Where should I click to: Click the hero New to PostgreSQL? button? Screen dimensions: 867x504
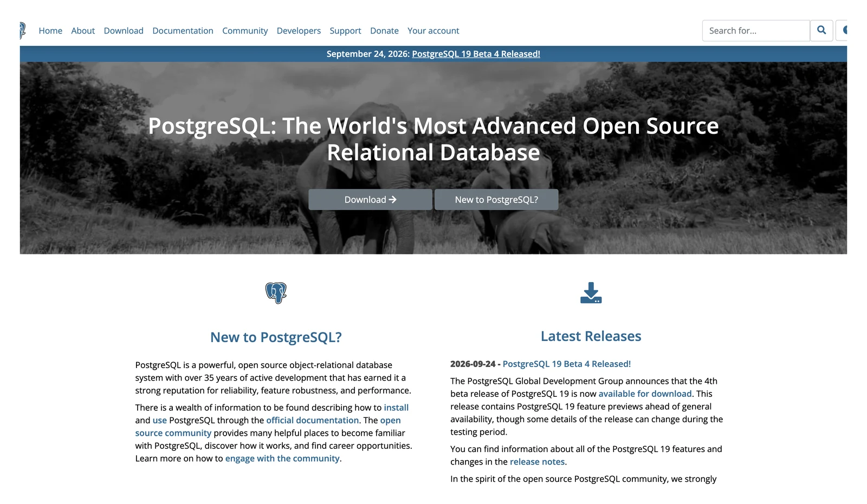coord(496,199)
